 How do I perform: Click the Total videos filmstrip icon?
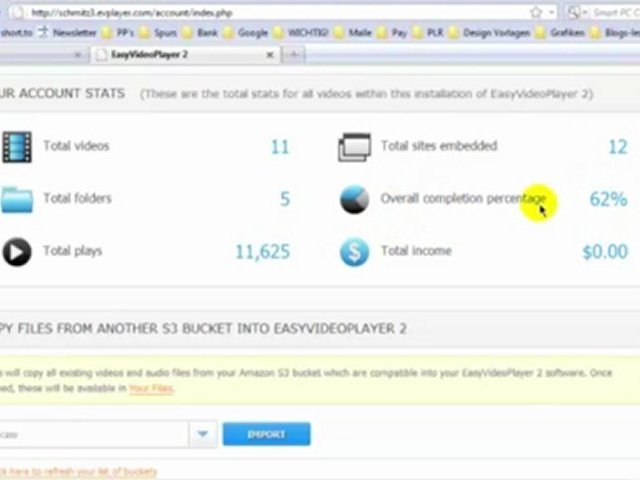(16, 147)
